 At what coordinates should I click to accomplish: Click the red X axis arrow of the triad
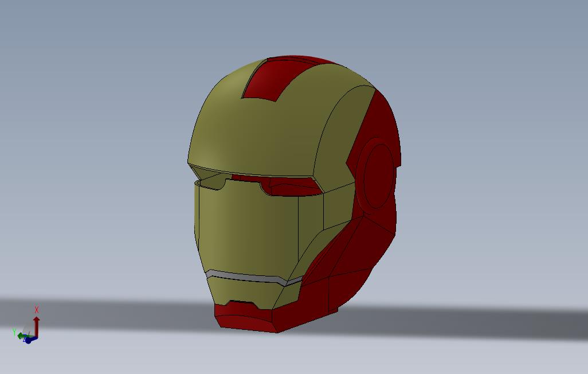click(x=36, y=326)
